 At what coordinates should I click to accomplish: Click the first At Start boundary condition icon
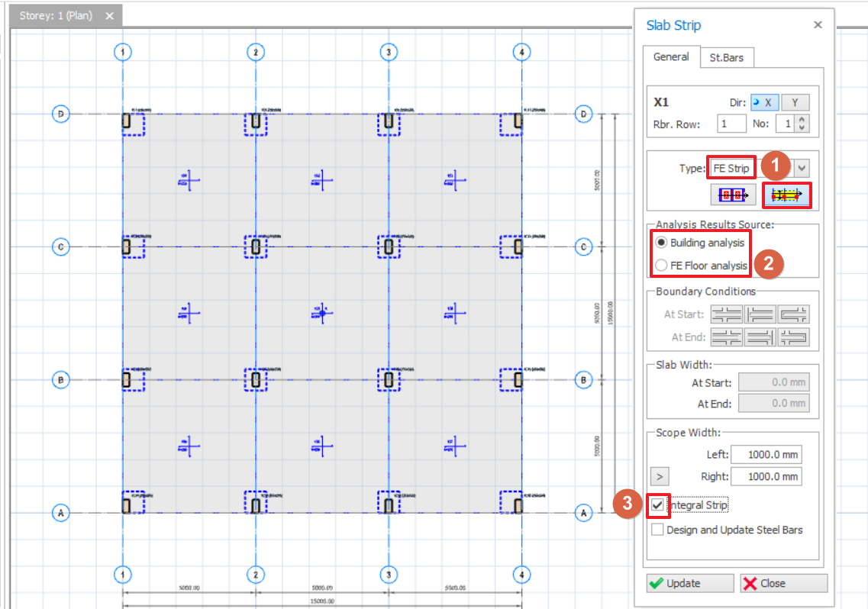pos(726,314)
